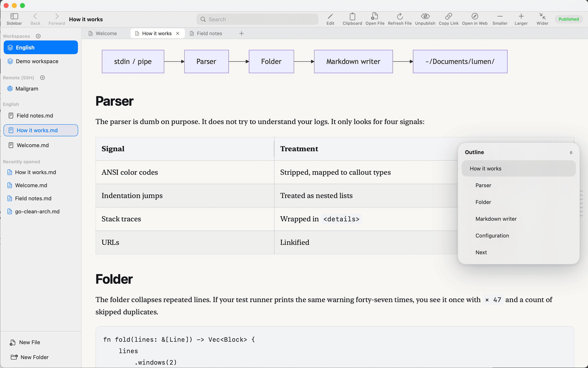This screenshot has height=368, width=588.
Task: Add remote via Remote (SSH) plus icon
Action: click(42, 78)
